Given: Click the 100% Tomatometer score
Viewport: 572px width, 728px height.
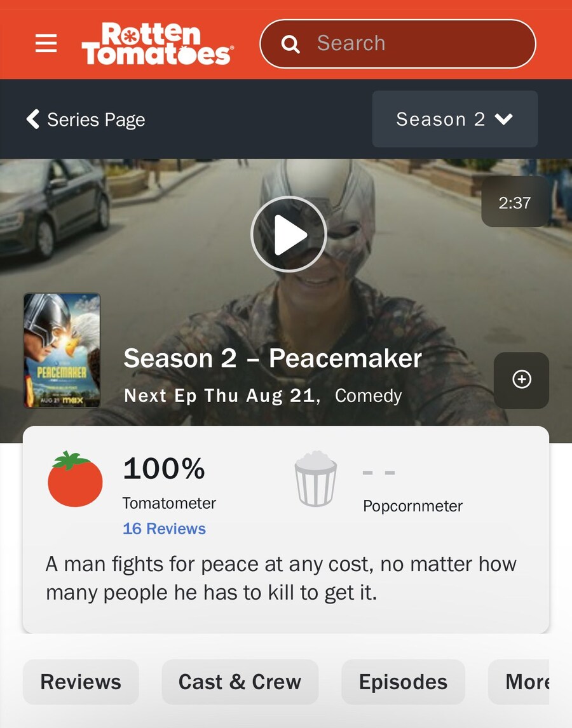Looking at the screenshot, I should pyautogui.click(x=164, y=468).
